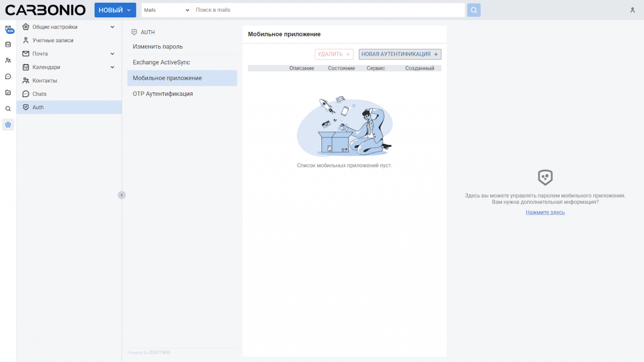Collapse the sidebar with the arrow handle
Image resolution: width=644 pixels, height=362 pixels.
tap(121, 195)
